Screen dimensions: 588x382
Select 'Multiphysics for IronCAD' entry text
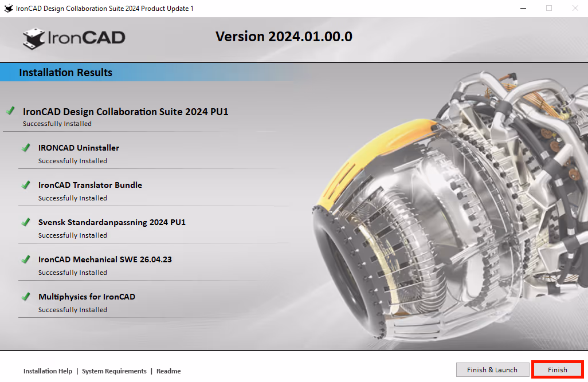click(x=87, y=297)
